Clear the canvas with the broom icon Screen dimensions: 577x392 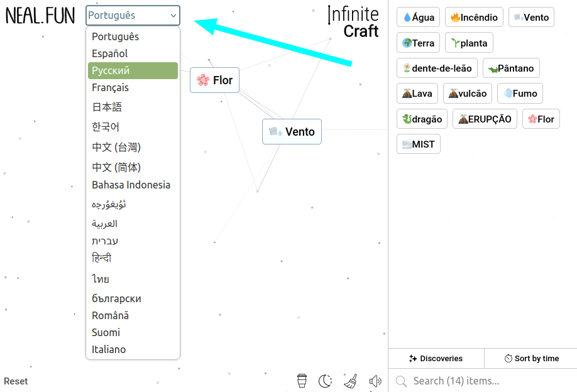[x=351, y=381]
